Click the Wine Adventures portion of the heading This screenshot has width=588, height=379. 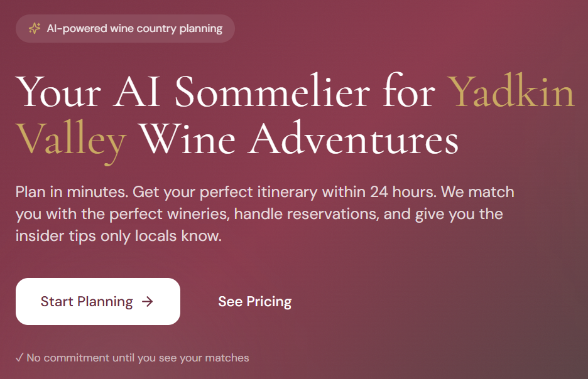click(295, 139)
